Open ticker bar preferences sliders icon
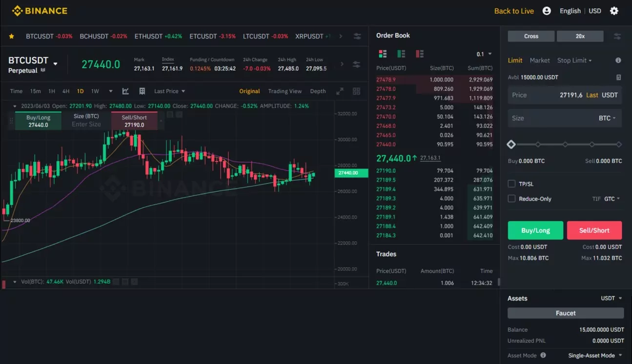This screenshot has width=632, height=364. [x=357, y=36]
